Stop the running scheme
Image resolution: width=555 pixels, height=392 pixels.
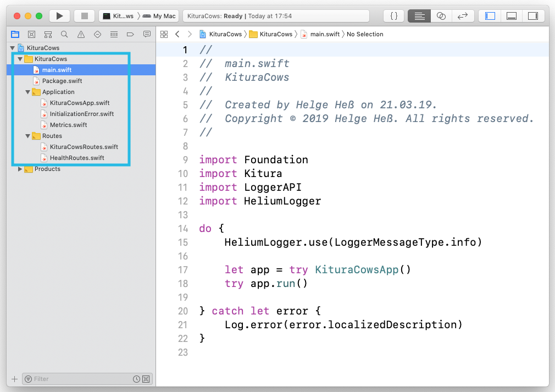point(85,16)
